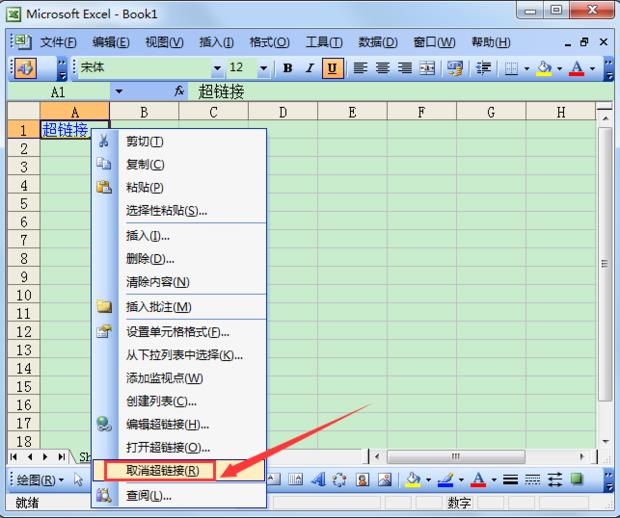Click the formula bar text field
This screenshot has height=518, width=620.
(x=399, y=92)
